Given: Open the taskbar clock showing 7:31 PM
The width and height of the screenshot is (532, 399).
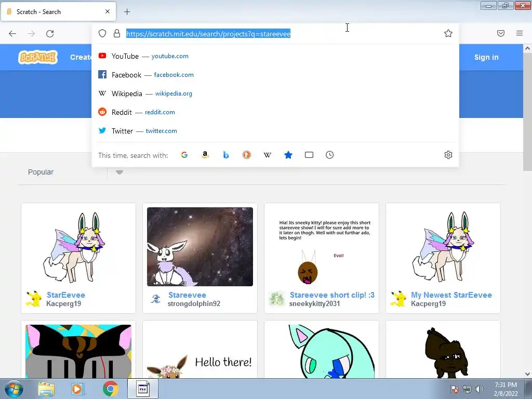Looking at the screenshot, I should 506,389.
